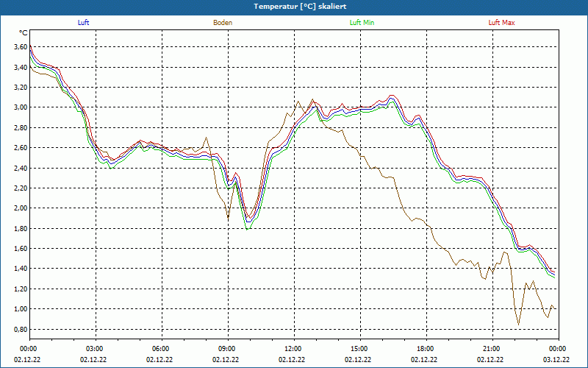
Task: Click the 2,00 y-axis value
Action: pos(21,208)
